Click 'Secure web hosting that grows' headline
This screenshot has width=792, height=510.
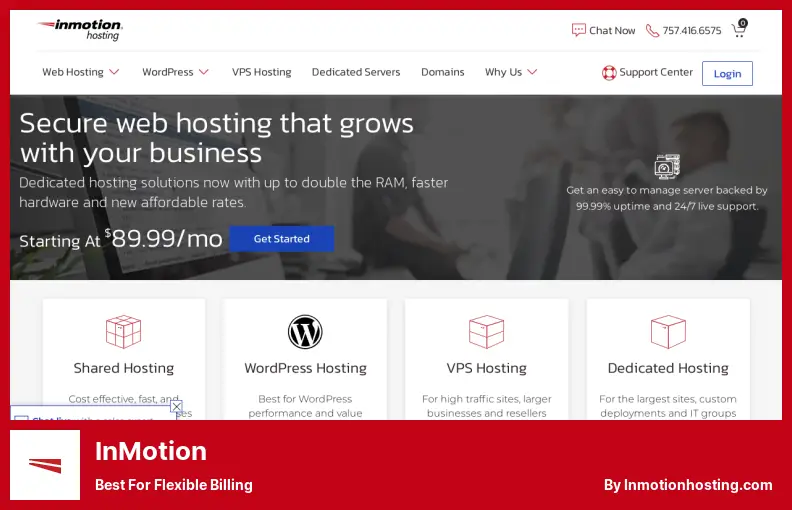[x=217, y=123]
